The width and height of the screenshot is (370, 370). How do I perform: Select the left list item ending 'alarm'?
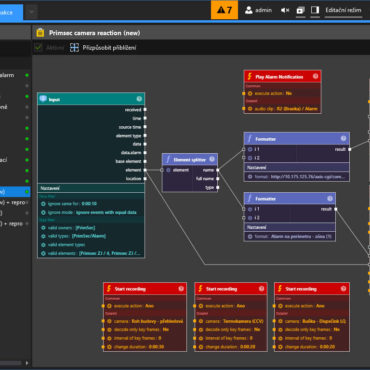(14, 75)
